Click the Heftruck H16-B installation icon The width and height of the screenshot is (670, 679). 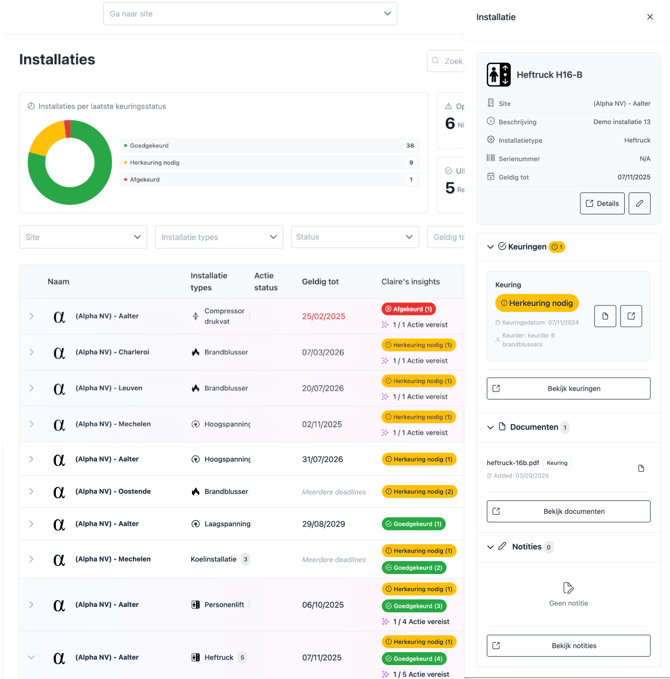click(x=498, y=75)
